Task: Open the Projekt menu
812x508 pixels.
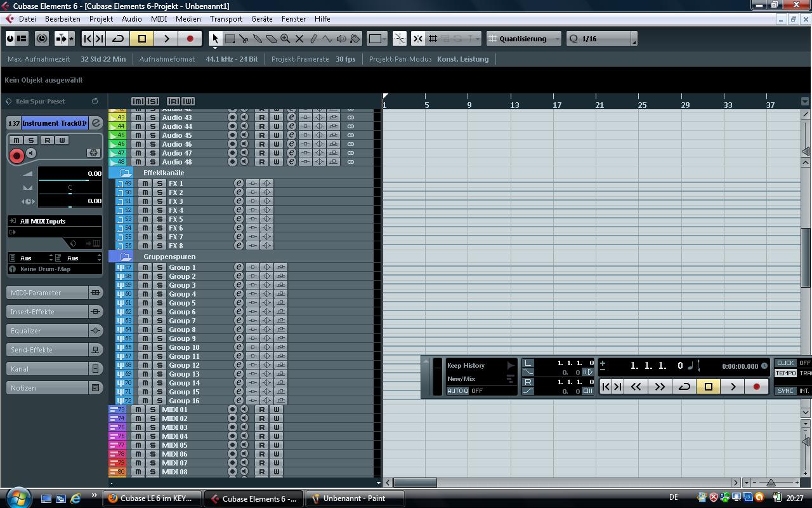Action: [x=101, y=19]
